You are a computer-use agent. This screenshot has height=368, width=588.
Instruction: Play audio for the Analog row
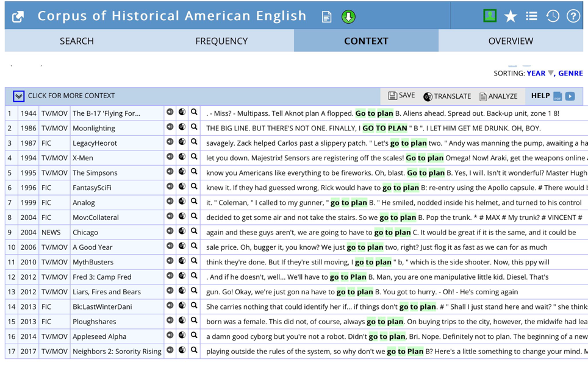(x=170, y=201)
